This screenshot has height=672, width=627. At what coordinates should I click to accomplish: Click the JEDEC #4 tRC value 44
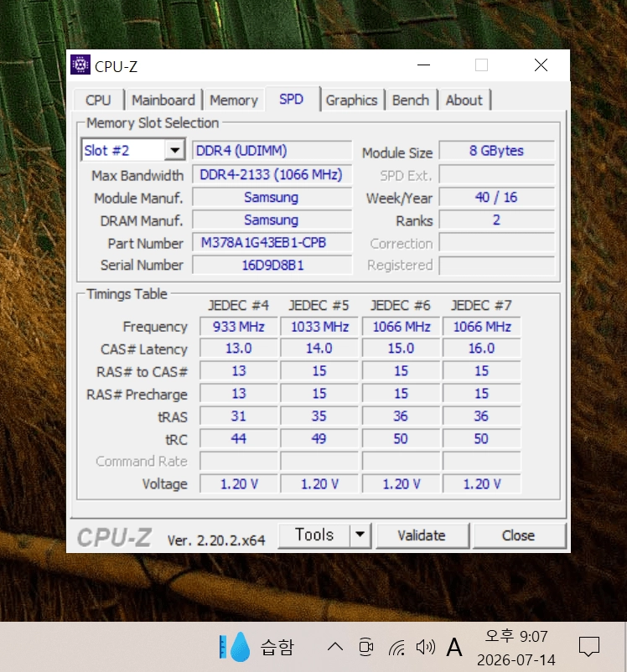(x=238, y=438)
